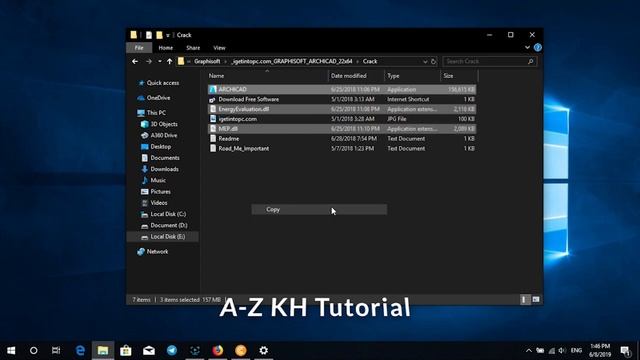Open Network in the sidebar
The width and height of the screenshot is (640, 360).
(x=157, y=252)
